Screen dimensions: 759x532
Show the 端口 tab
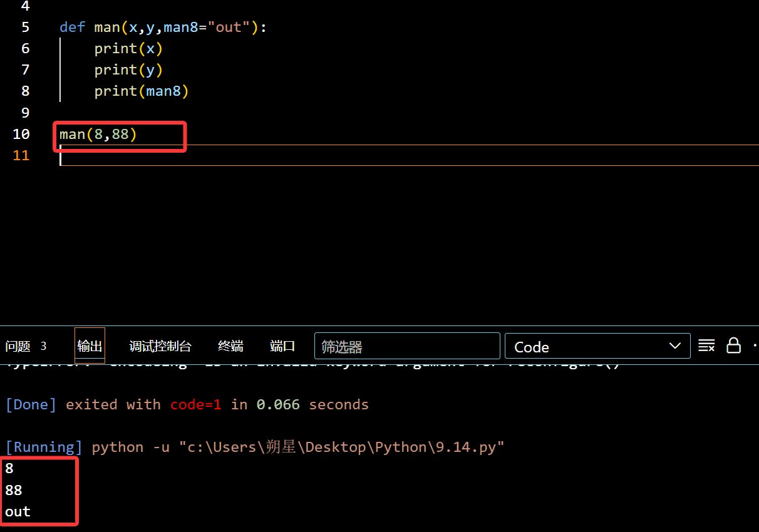[282, 346]
